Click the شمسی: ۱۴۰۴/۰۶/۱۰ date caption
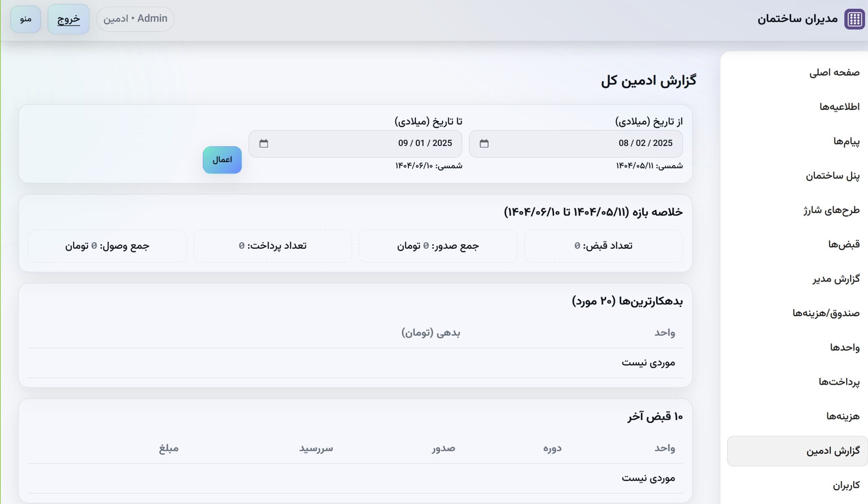Screen dimensions: 868x504 pyautogui.click(x=429, y=166)
